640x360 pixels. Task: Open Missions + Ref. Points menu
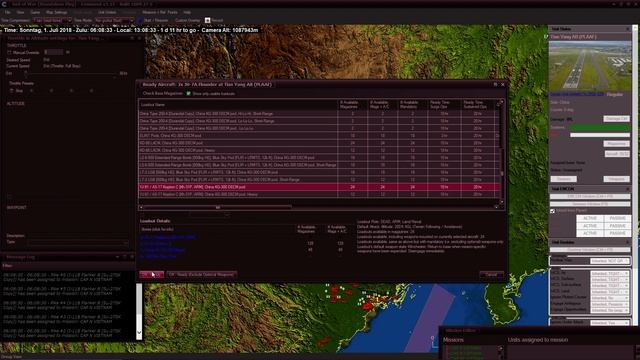pyautogui.click(x=160, y=13)
